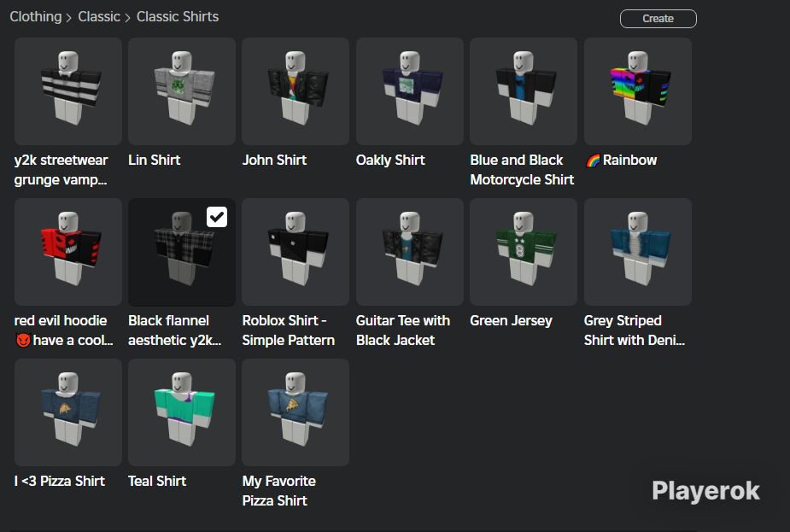Open the Lin Shirt title link
The width and height of the screenshot is (790, 532).
pos(155,161)
